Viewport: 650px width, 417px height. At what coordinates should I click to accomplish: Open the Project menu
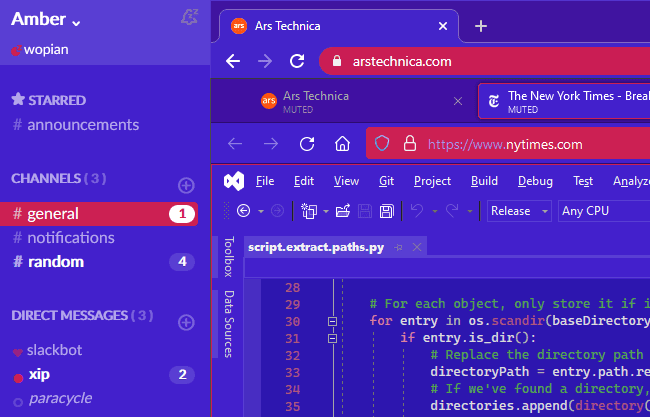[432, 181]
